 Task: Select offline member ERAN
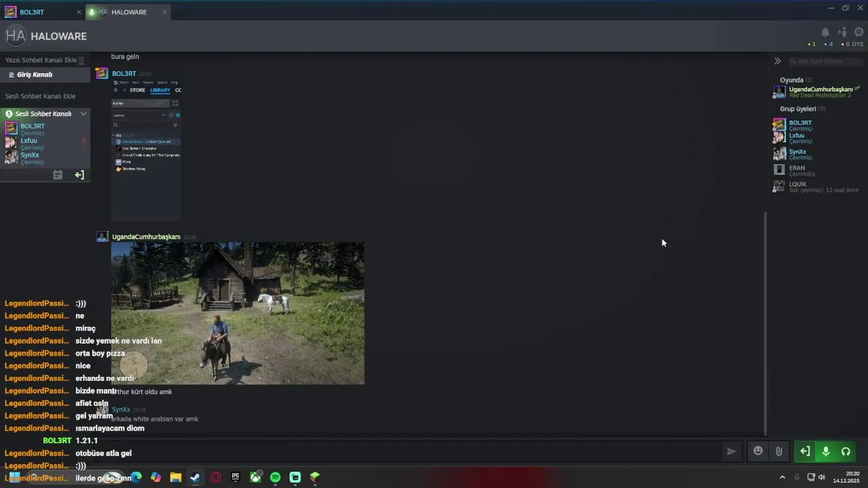click(x=797, y=168)
